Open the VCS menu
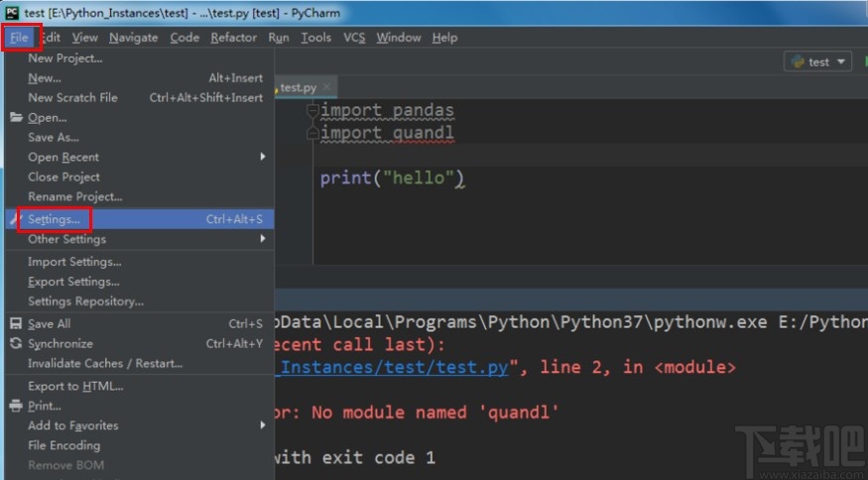Viewport: 868px width, 480px height. 354,38
